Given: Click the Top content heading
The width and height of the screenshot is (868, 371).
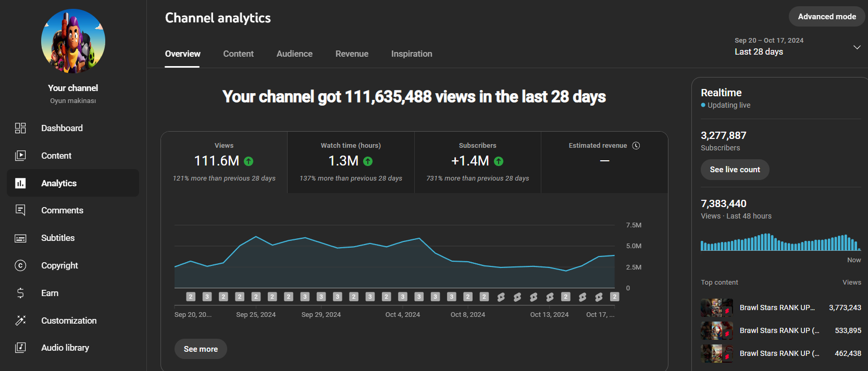Looking at the screenshot, I should pos(719,283).
